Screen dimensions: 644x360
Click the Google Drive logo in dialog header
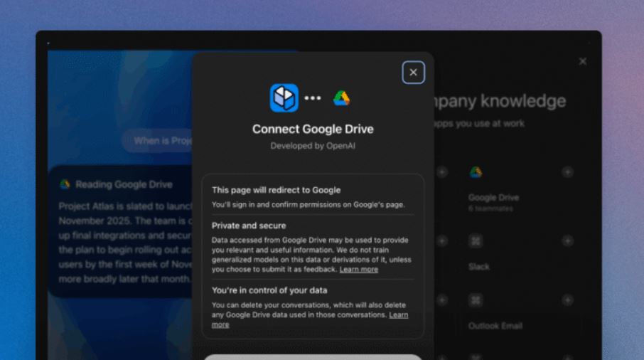click(341, 98)
